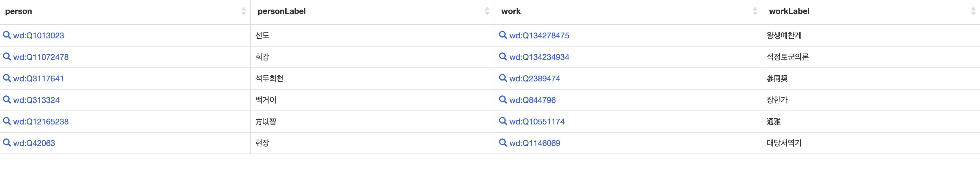Open the wd:Q12165238 entity link
The image size is (980, 196).
pos(41,122)
